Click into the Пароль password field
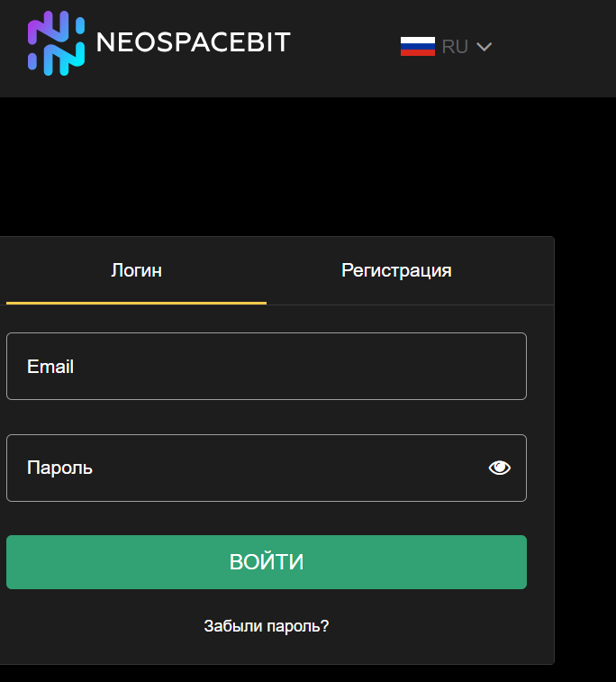Screen dimensions: 616x682 coord(243,468)
